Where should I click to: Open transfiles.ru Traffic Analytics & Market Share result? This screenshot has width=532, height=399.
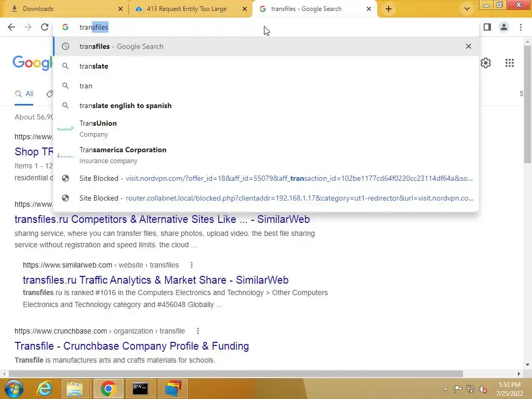click(x=156, y=280)
